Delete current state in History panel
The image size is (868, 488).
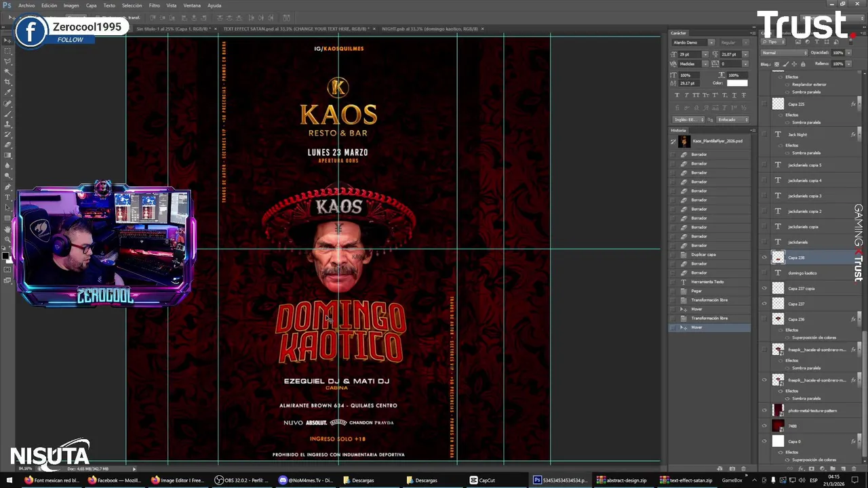[x=743, y=468]
